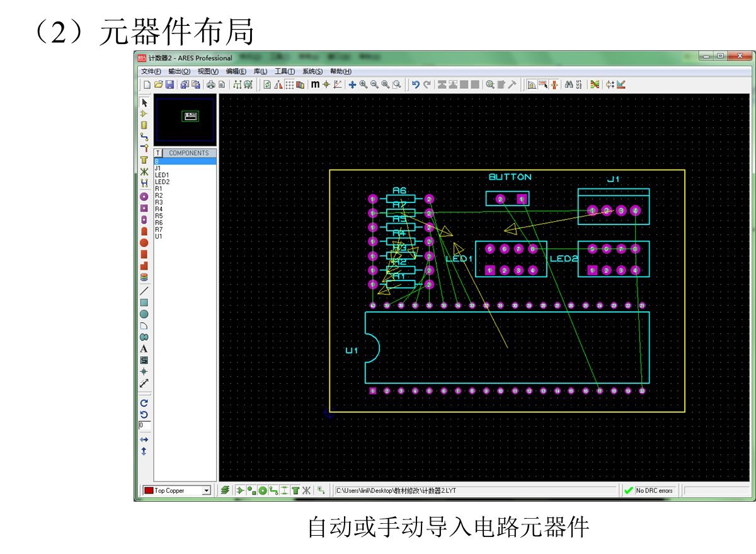Select component LED1 in the list
The height and width of the screenshot is (554, 756).
[x=185, y=175]
